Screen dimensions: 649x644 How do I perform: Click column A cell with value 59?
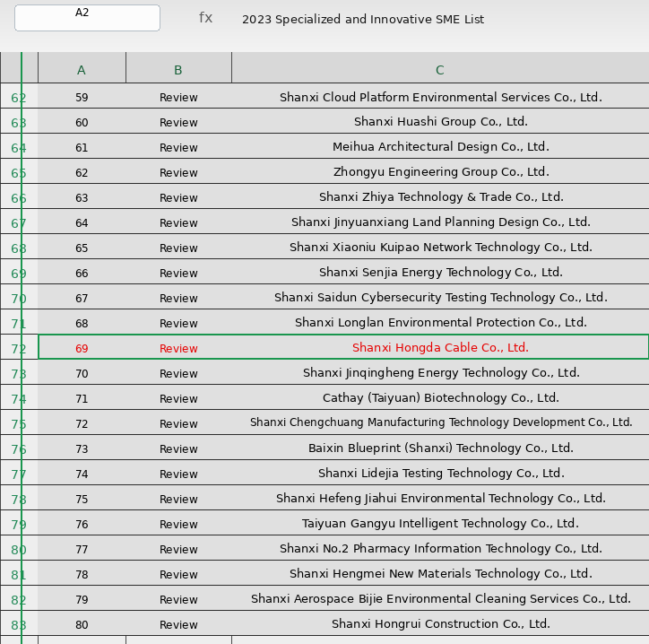(x=82, y=98)
